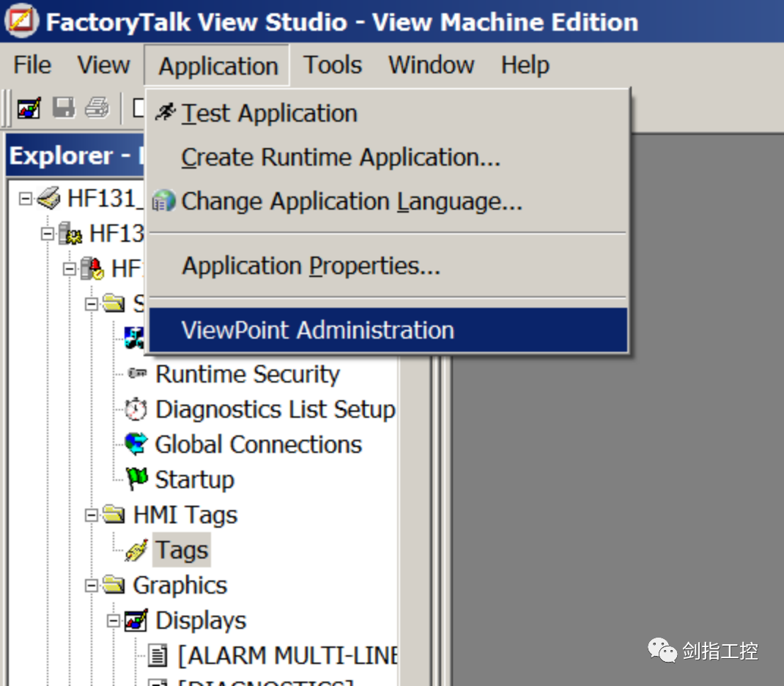Open the Tools menu
Viewport: 784px width, 686px height.
point(333,65)
